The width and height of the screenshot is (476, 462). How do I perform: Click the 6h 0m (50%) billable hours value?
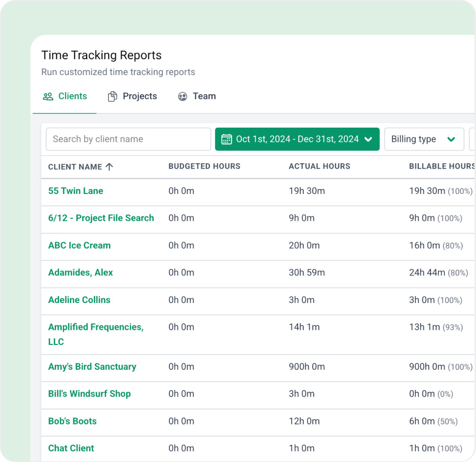433,421
